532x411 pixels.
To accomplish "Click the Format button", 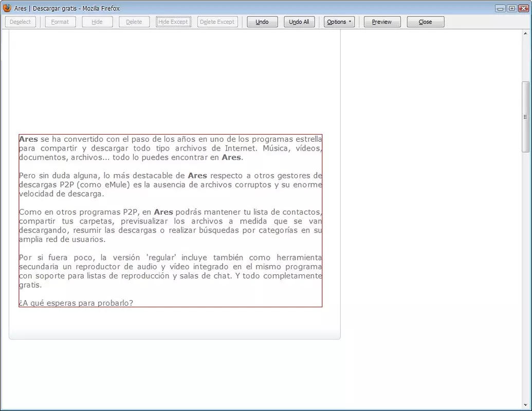I will pyautogui.click(x=60, y=22).
